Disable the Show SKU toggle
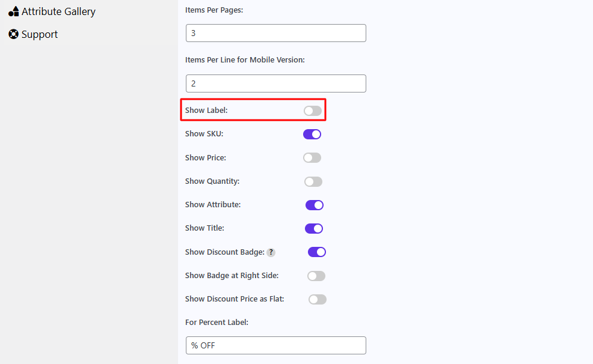The width and height of the screenshot is (593, 364). [x=312, y=134]
